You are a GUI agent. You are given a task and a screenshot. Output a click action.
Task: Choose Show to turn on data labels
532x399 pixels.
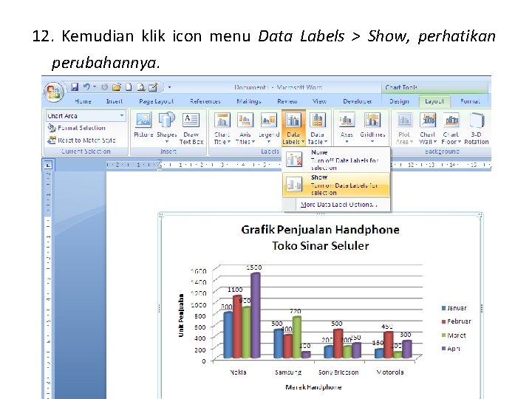tap(336, 185)
